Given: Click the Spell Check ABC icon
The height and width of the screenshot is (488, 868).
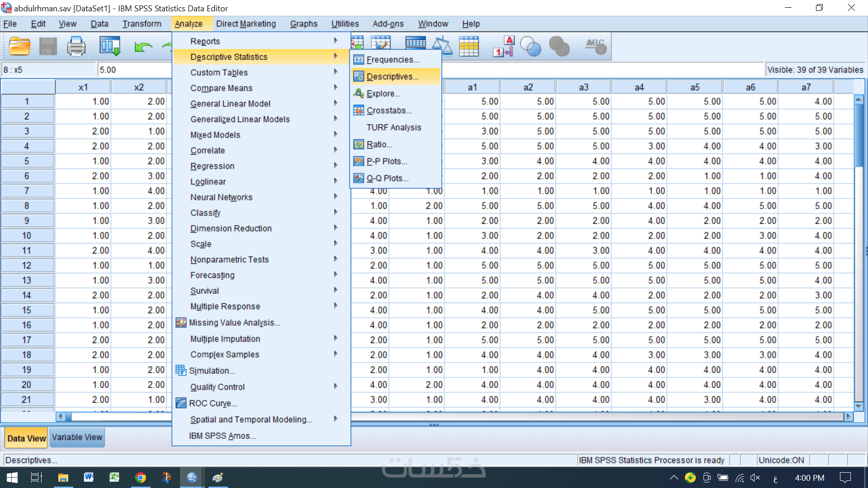Looking at the screenshot, I should pos(596,46).
